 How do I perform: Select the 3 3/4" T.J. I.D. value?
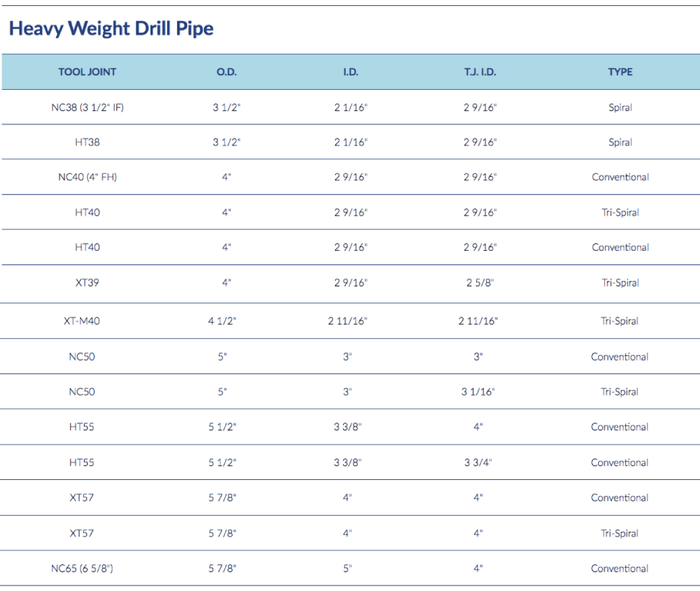(x=478, y=463)
